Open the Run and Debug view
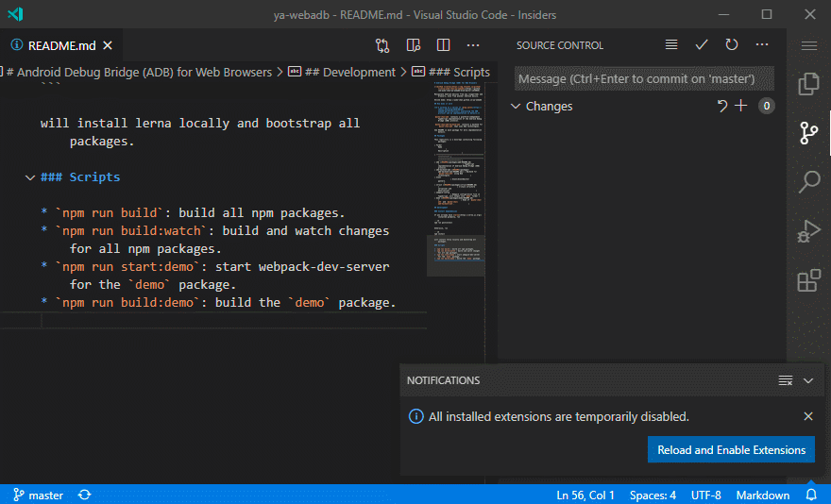 pos(808,231)
